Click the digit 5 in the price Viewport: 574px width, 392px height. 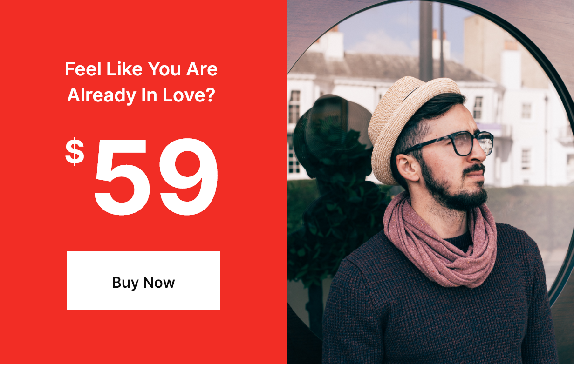click(x=123, y=177)
